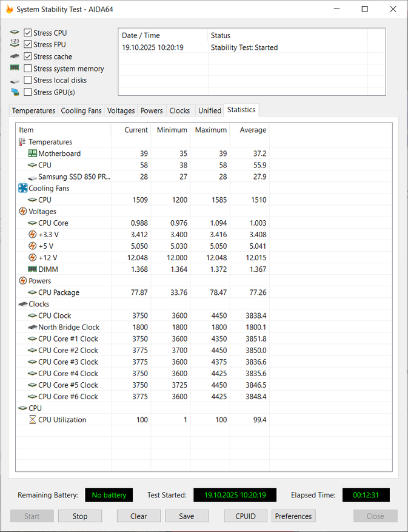Image resolution: width=408 pixels, height=532 pixels.
Task: Click the thermometer icon beside Temperatures
Action: (22, 142)
